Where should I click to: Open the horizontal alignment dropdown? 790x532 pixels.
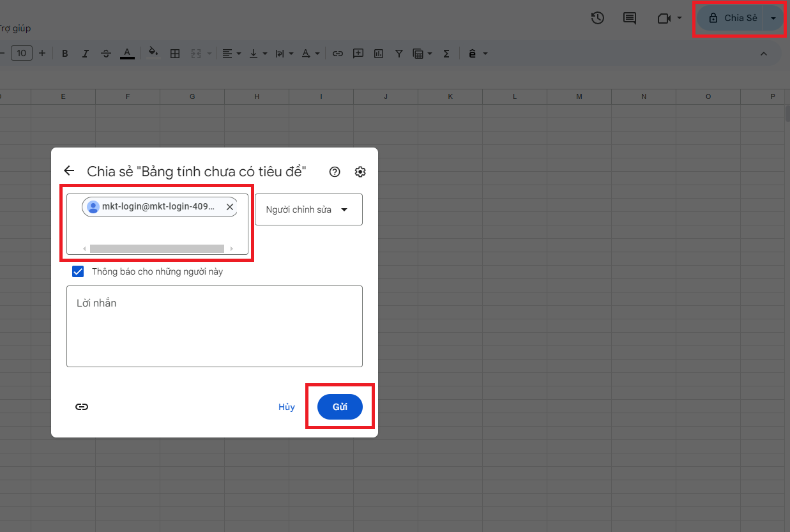point(231,53)
